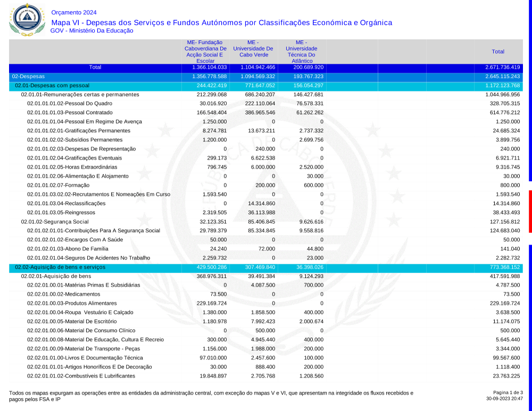Click the "ME - Universidade De Cabo Verde" header
Image resolution: width=532 pixels, height=411 pixels.
pyautogui.click(x=253, y=48)
